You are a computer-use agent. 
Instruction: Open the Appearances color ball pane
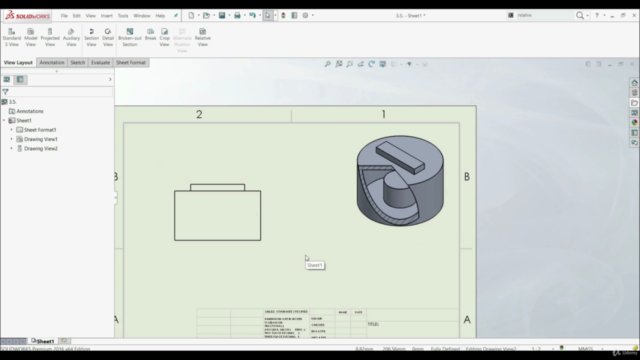click(x=634, y=122)
